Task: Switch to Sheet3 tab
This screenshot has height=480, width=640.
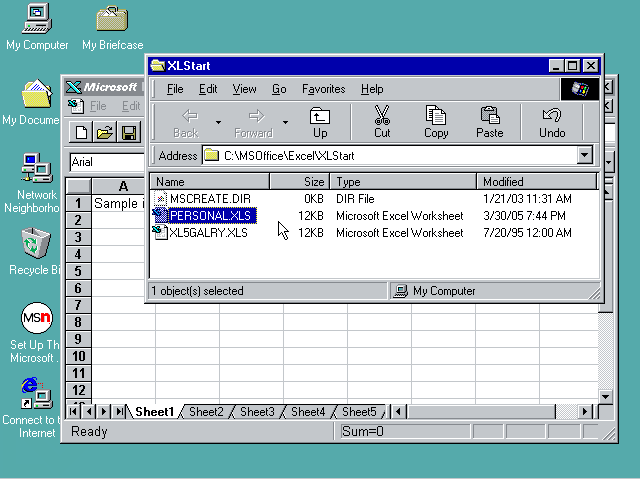Action: click(257, 412)
